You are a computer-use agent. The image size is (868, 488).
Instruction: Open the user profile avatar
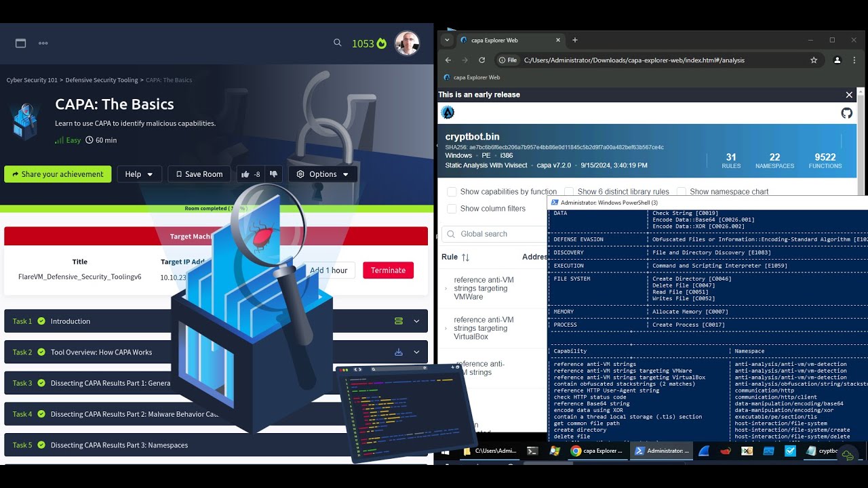click(x=407, y=43)
